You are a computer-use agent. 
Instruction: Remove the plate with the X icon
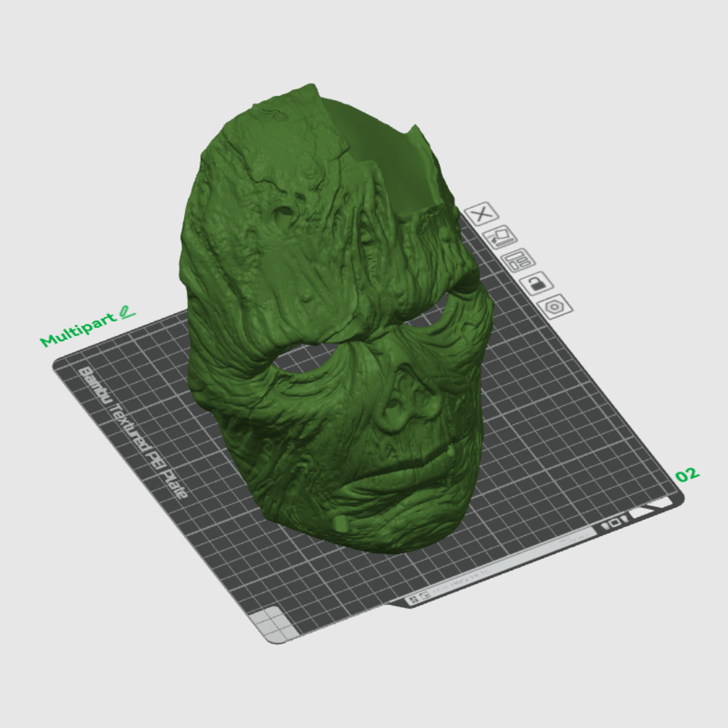pos(481,214)
